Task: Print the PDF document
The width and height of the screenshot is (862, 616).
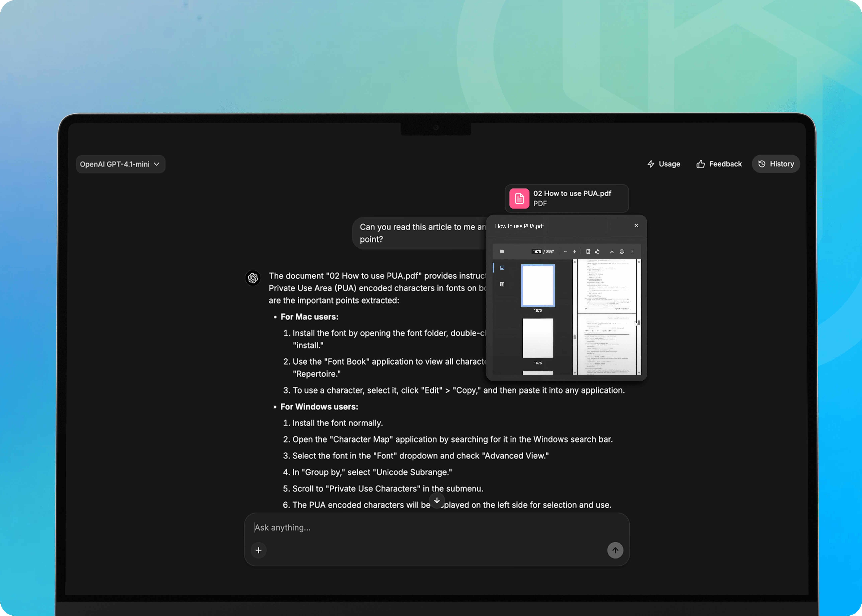Action: (622, 252)
